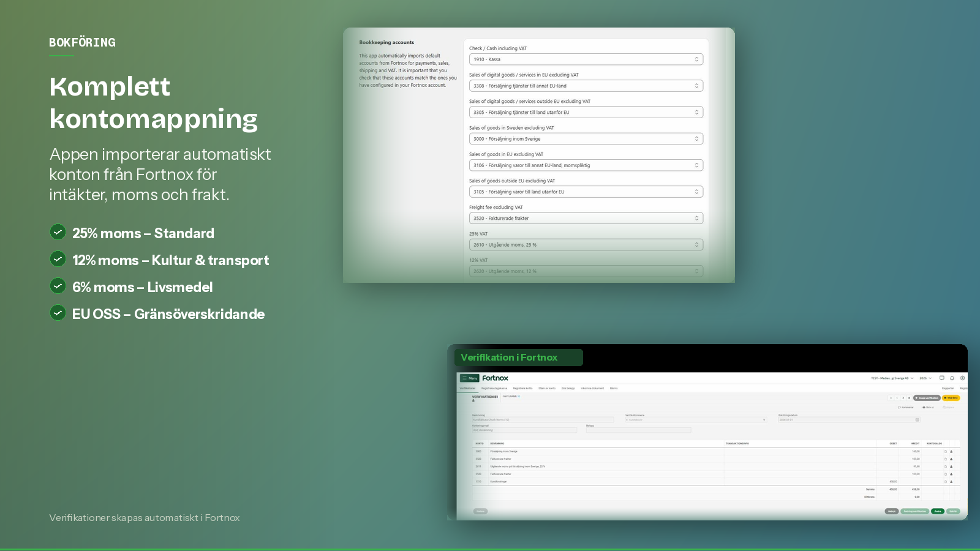
Task: Click the Skriv ut printer action
Action: [928, 407]
